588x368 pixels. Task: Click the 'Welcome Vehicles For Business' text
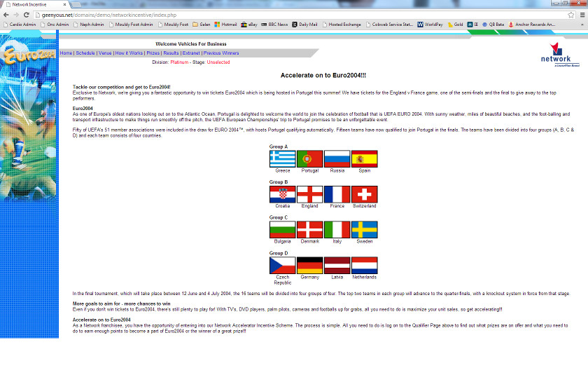[191, 44]
